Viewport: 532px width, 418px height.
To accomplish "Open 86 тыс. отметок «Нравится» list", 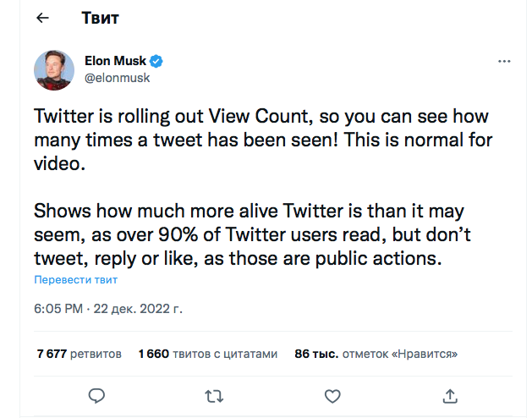I will [x=376, y=354].
